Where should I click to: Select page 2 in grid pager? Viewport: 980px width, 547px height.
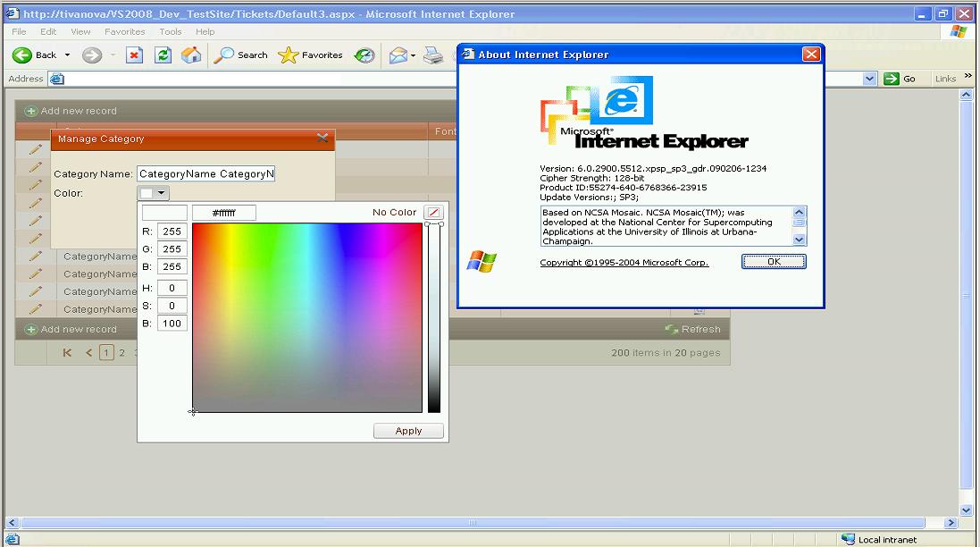coord(121,352)
